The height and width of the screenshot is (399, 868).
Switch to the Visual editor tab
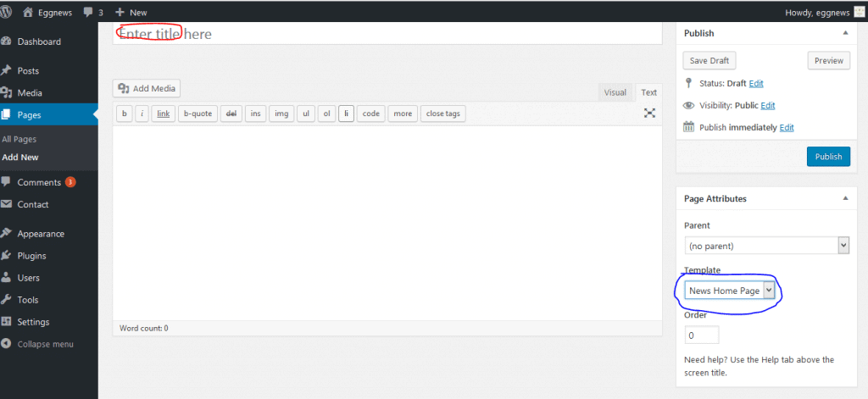point(615,92)
